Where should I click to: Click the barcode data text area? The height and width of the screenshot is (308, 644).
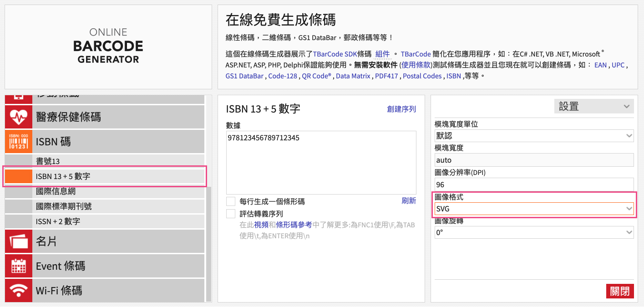pyautogui.click(x=321, y=163)
